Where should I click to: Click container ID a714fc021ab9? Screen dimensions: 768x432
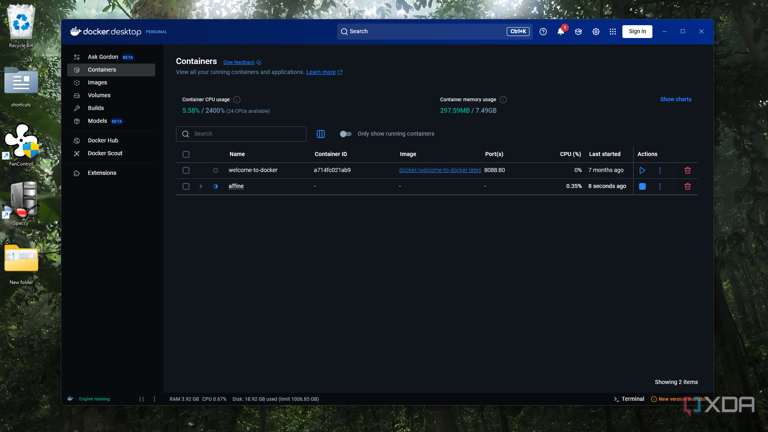332,170
